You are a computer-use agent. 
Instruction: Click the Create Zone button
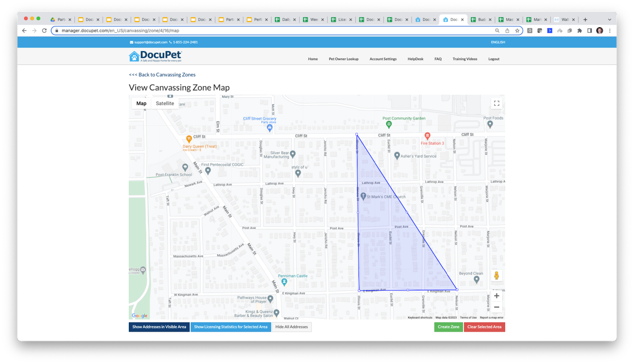pos(448,327)
